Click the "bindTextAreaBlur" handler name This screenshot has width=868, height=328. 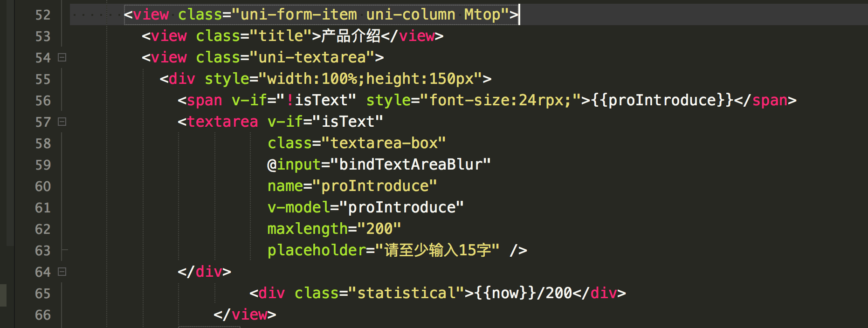click(x=410, y=164)
